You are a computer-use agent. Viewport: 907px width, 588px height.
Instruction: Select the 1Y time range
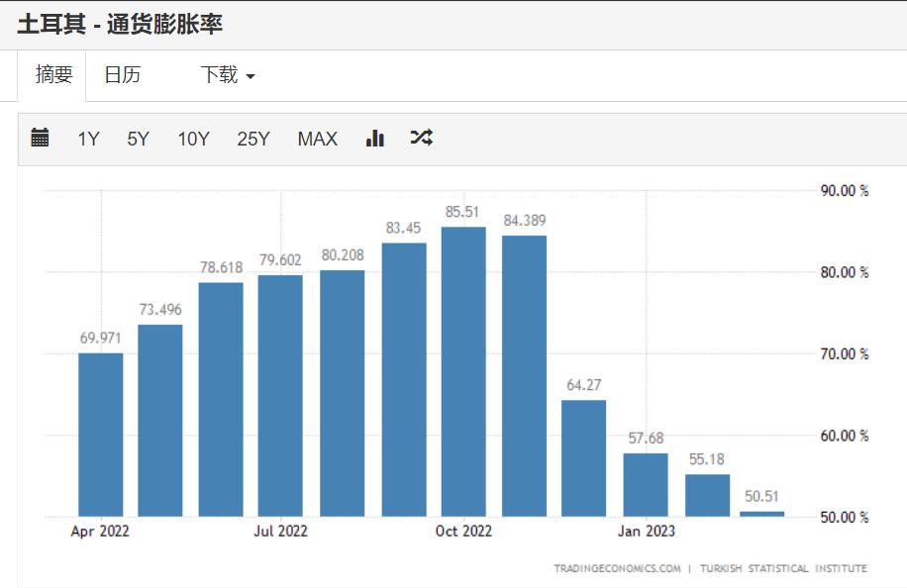point(87,140)
